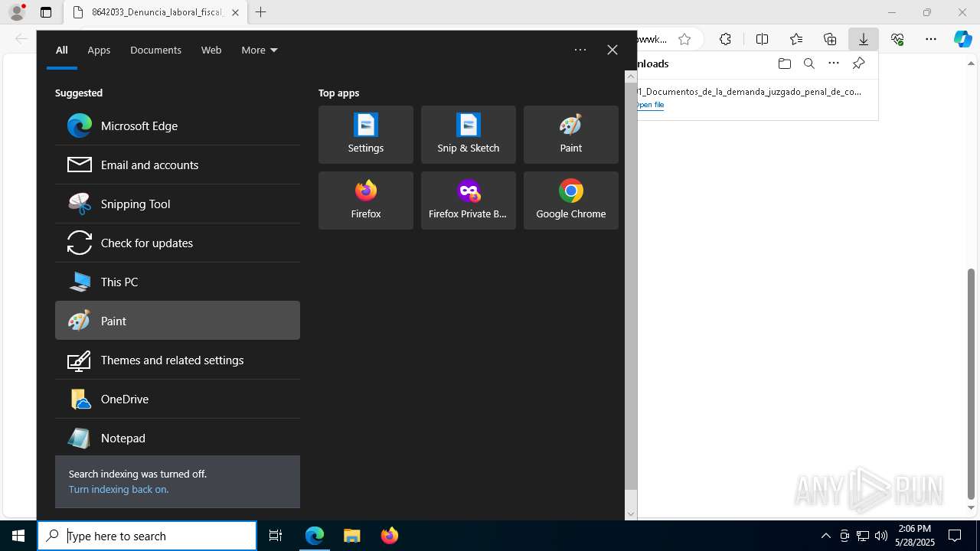Switch to the Web search tab
Image resolution: width=980 pixels, height=551 pixels.
[211, 50]
